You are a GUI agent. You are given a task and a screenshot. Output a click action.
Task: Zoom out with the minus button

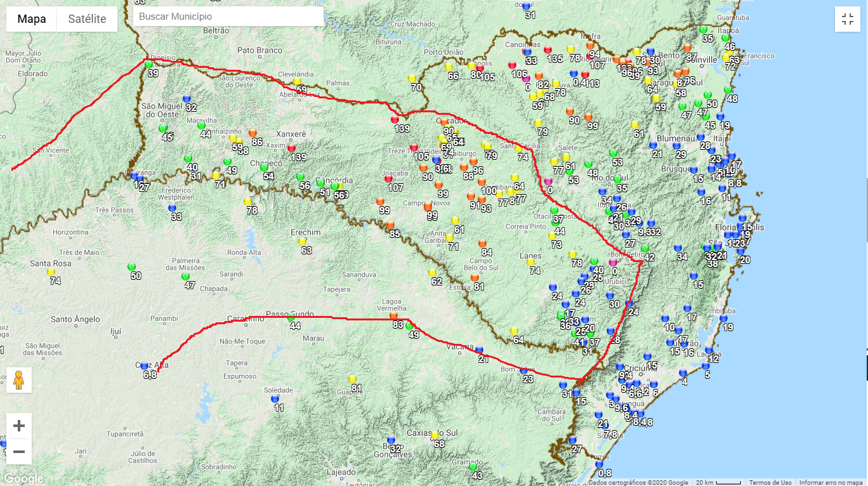[x=19, y=452]
